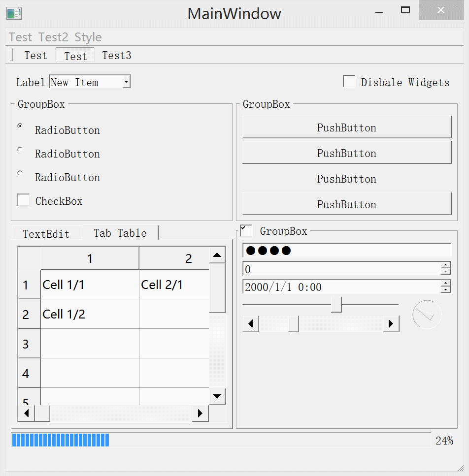This screenshot has height=476, width=469.
Task: Select the Cell 2/1 table cell
Action: pyautogui.click(x=174, y=285)
